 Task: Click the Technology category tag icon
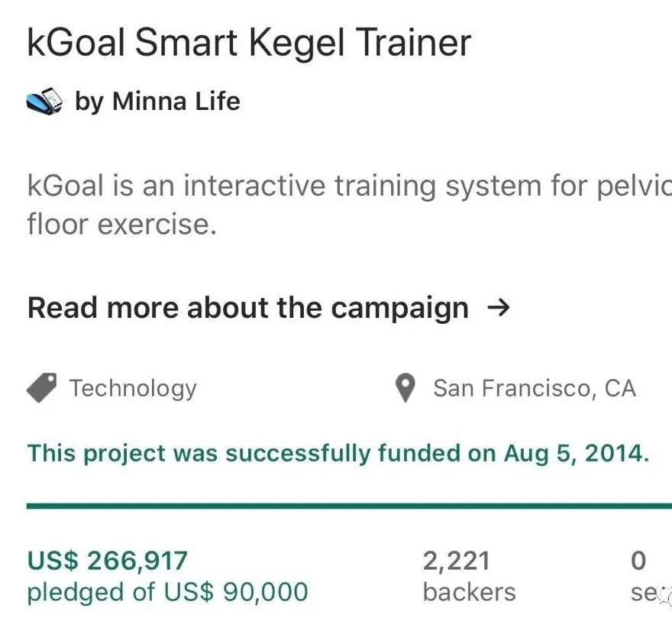point(41,388)
